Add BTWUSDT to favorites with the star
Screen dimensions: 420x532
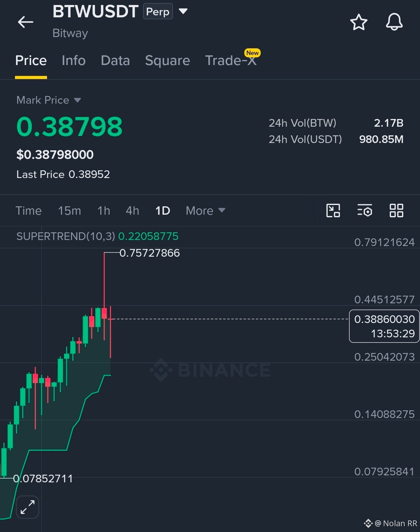pos(359,22)
